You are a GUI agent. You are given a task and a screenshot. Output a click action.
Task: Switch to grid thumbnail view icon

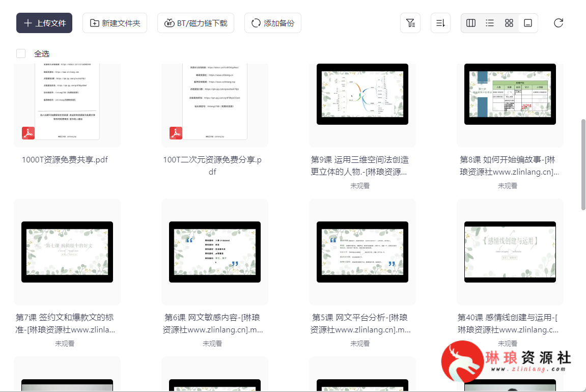(x=509, y=23)
